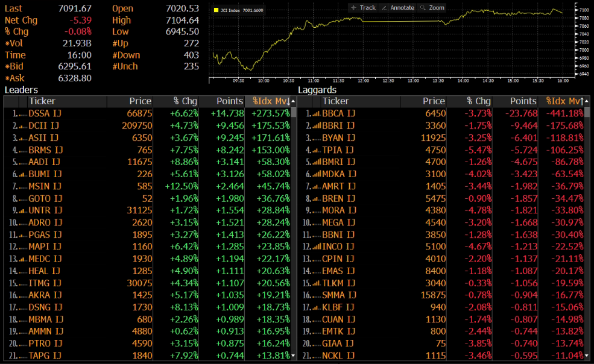The width and height of the screenshot is (594, 364).
Task: Click Leaders scrollbar down arrow
Action: click(x=294, y=356)
